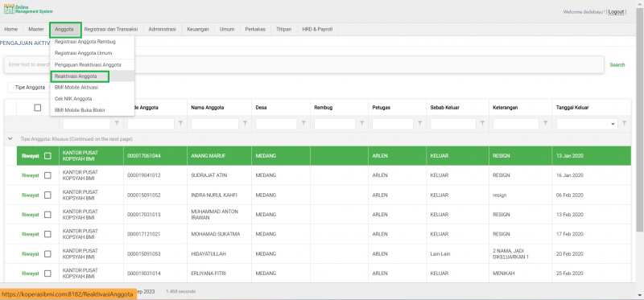Open Riwayat for HIDAYATULLAH
This screenshot has width=644, height=300.
[x=30, y=253]
